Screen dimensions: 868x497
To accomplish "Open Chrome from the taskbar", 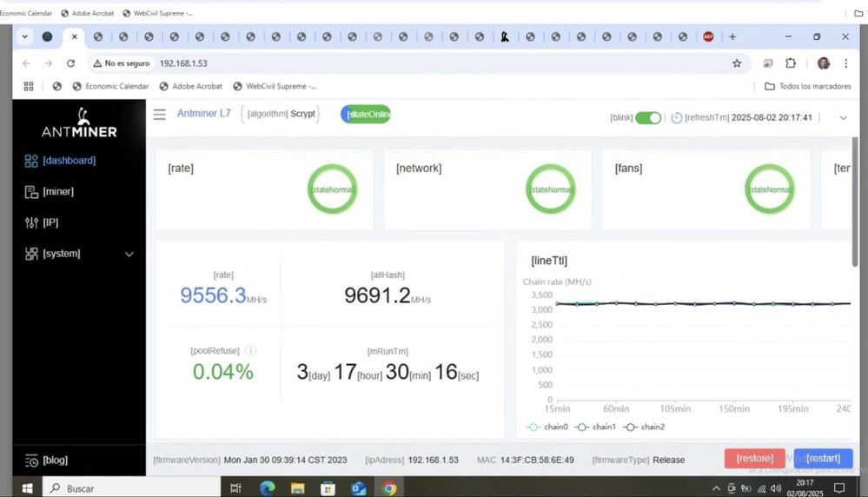I will (389, 488).
